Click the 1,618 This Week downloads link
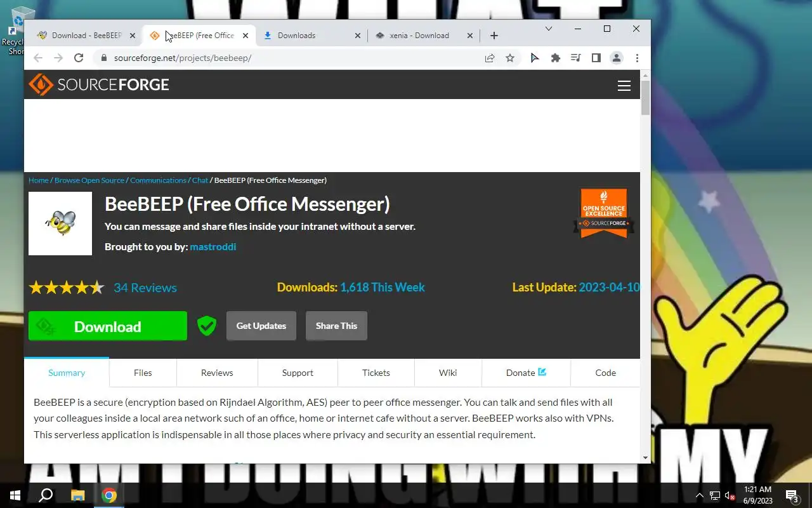 coord(383,288)
